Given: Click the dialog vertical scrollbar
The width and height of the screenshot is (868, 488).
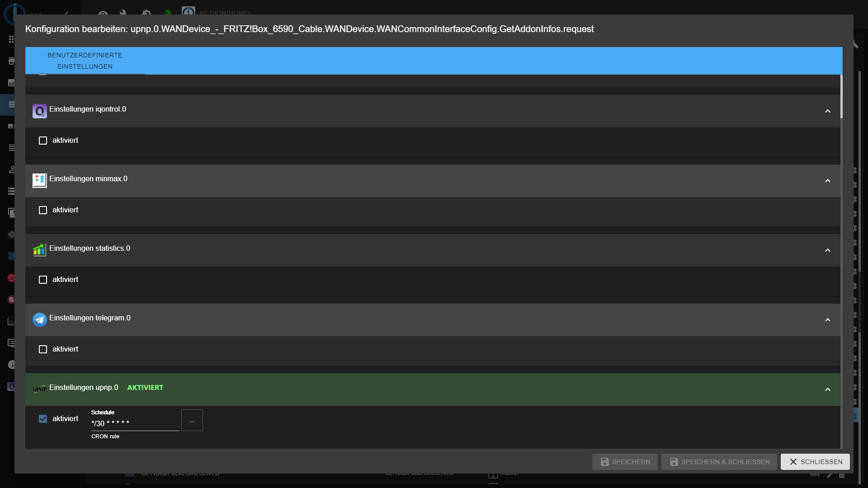Looking at the screenshot, I should [x=841, y=97].
